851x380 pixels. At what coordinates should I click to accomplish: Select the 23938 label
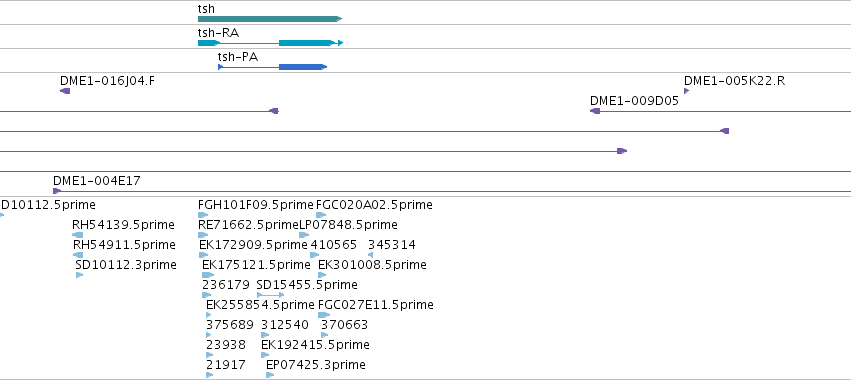[226, 345]
